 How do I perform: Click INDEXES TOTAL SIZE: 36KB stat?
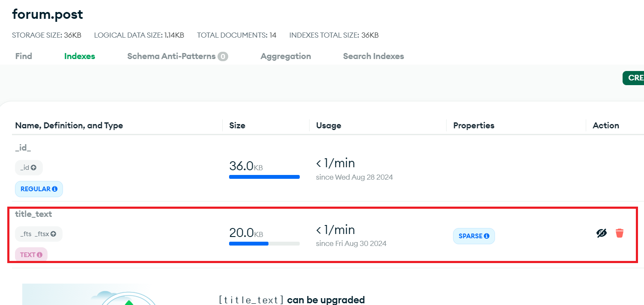pos(334,35)
